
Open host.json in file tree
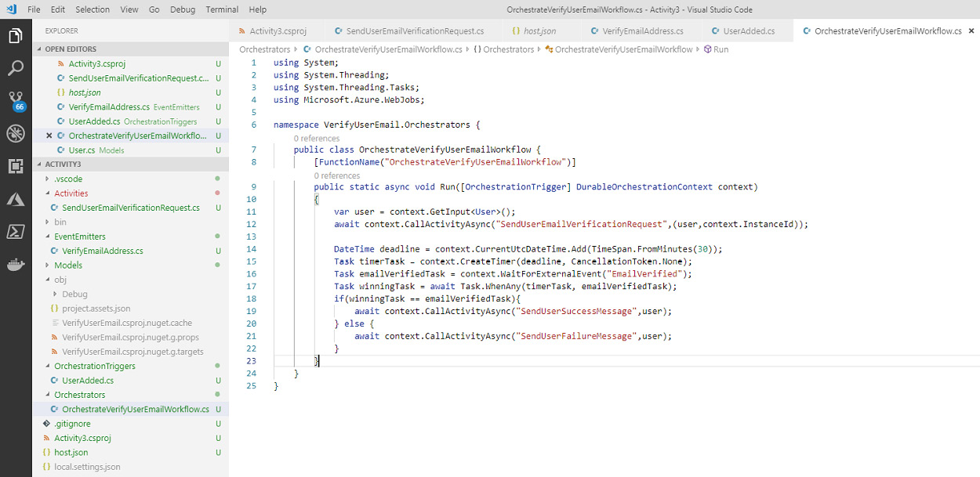point(131,452)
